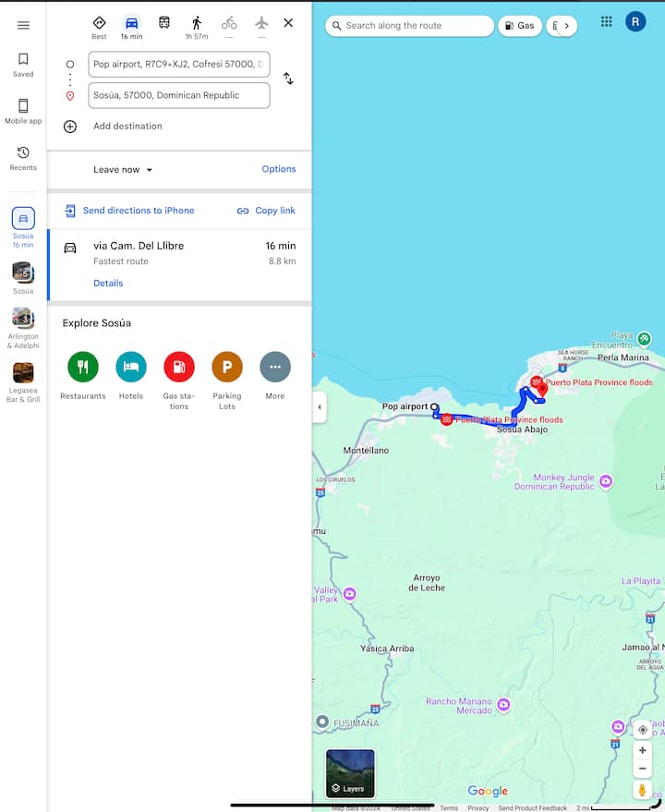Swap starting point and destination
Screen dimensions: 665x812
click(x=288, y=79)
